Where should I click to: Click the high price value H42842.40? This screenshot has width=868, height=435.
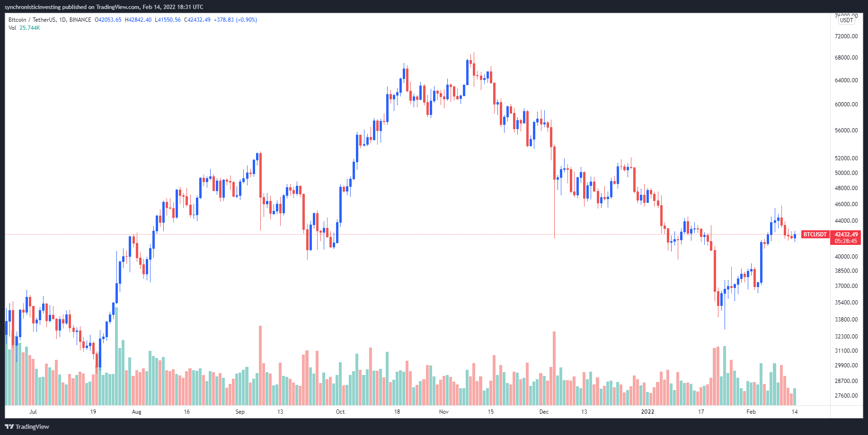click(138, 20)
